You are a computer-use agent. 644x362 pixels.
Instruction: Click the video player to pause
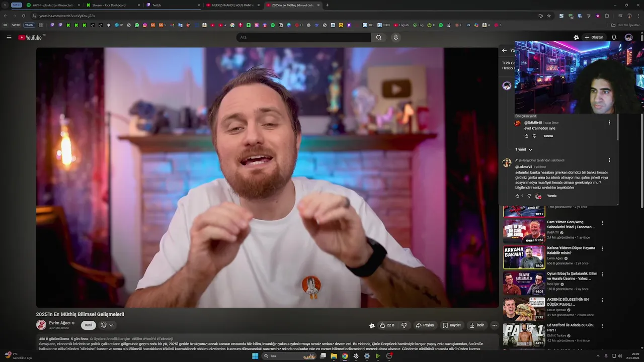click(x=267, y=177)
